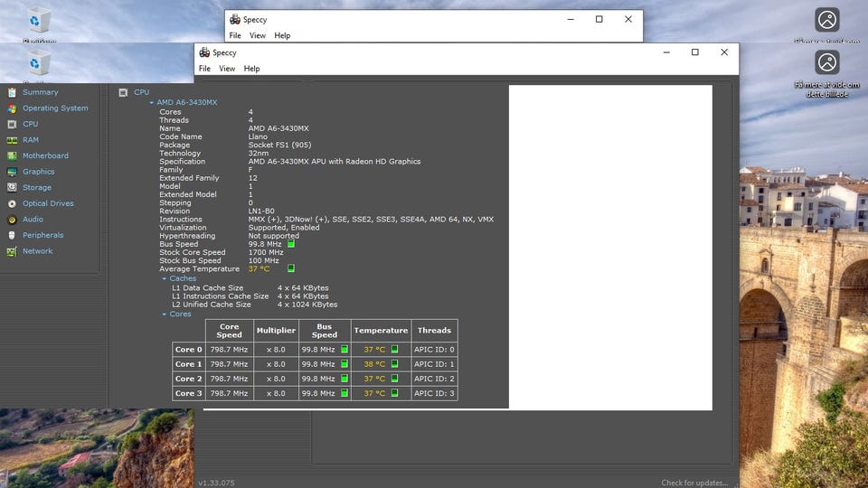Click the v1.33.075 version label

(x=216, y=483)
